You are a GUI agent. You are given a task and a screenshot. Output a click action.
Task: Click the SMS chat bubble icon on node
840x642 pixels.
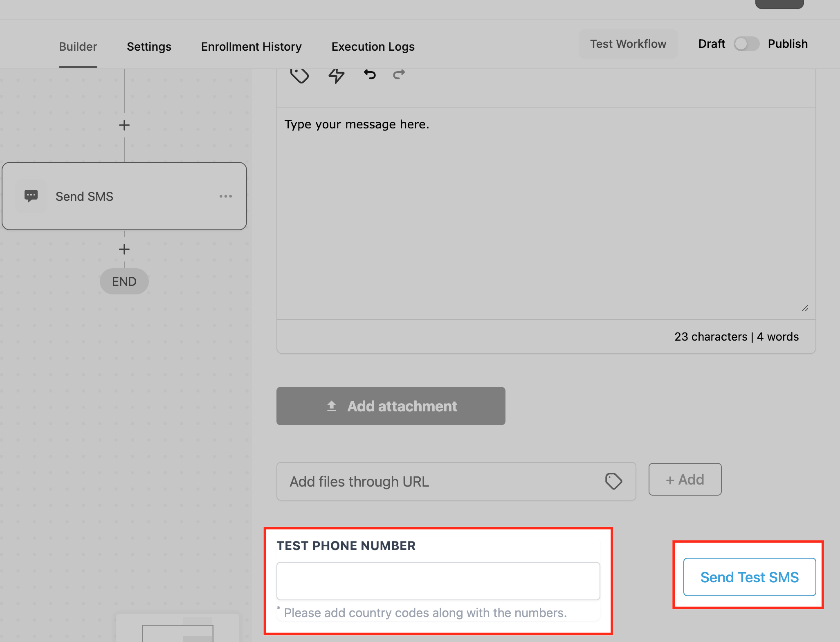tap(31, 196)
